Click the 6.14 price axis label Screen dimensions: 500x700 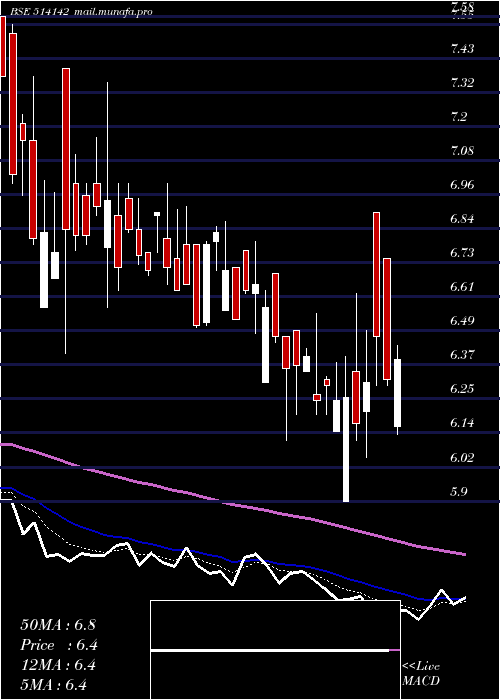462,423
